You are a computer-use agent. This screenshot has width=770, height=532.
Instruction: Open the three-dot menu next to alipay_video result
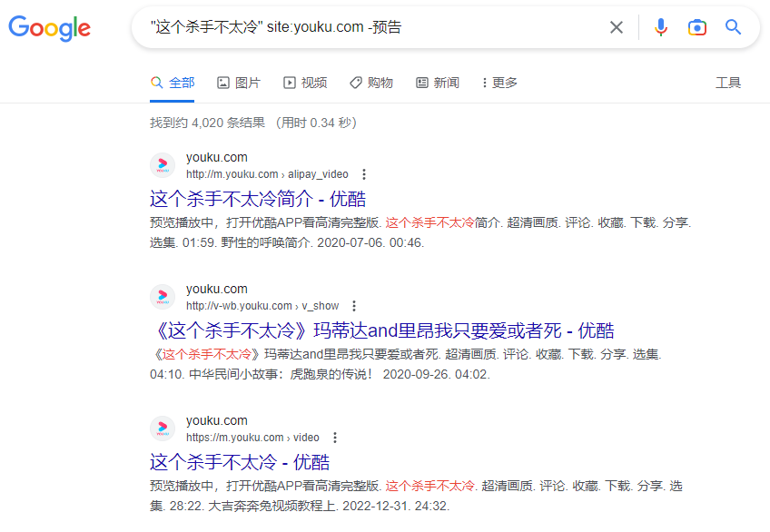(364, 174)
